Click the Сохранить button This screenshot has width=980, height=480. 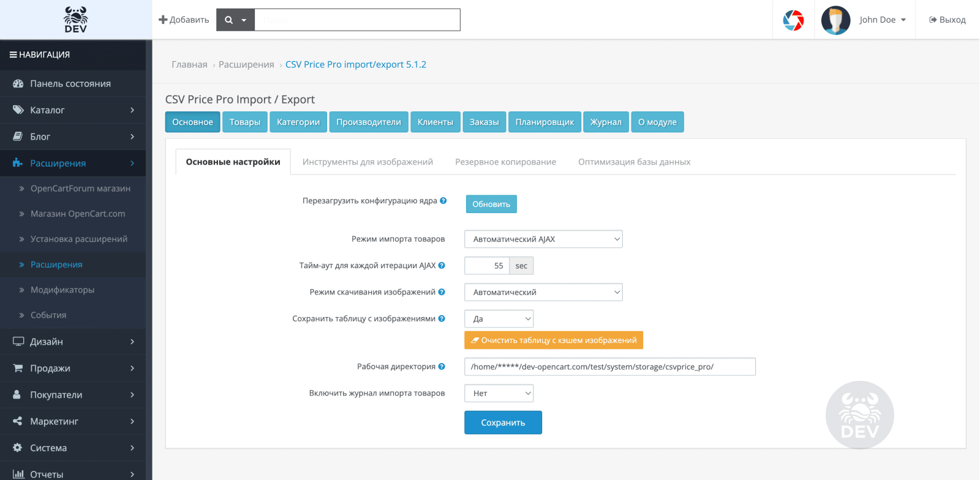tap(503, 422)
